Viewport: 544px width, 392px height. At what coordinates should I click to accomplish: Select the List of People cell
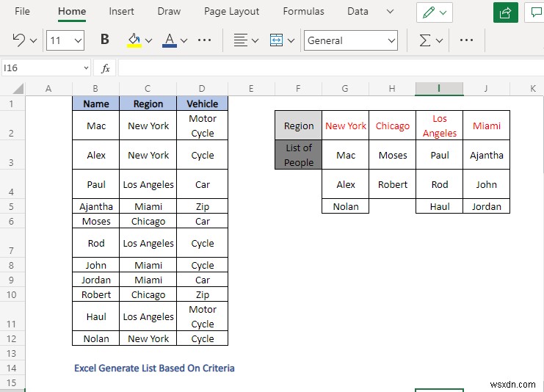pyautogui.click(x=298, y=155)
